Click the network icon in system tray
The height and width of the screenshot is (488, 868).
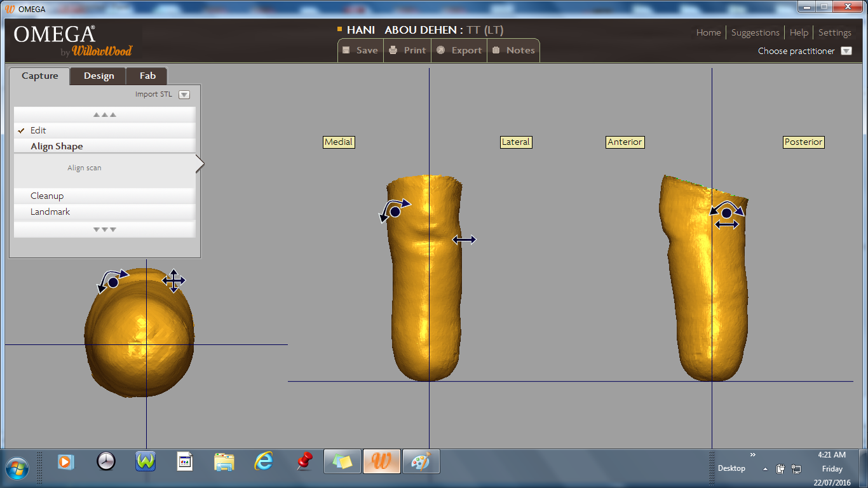(x=796, y=469)
